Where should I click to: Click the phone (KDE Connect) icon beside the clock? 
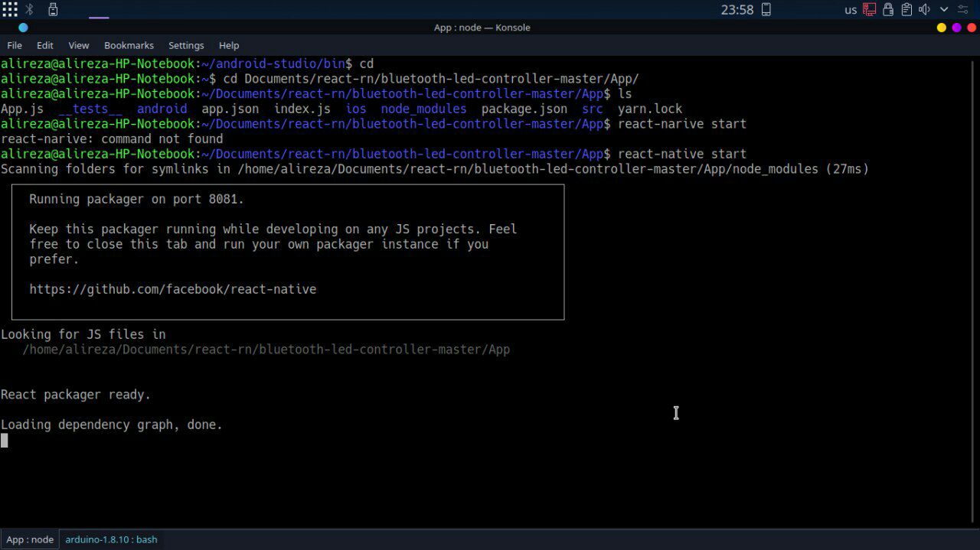click(x=766, y=10)
